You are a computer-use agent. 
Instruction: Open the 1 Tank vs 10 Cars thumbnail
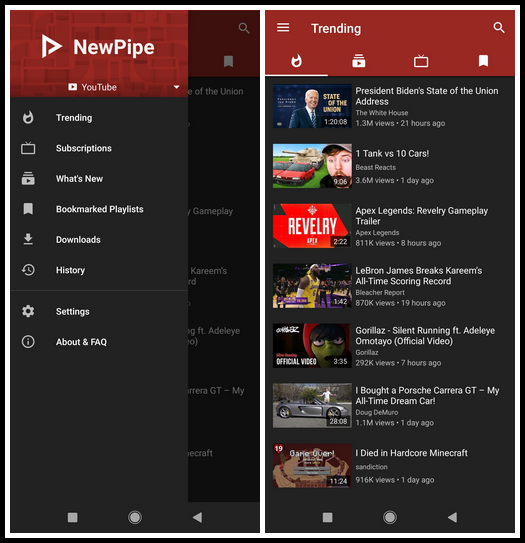point(312,166)
